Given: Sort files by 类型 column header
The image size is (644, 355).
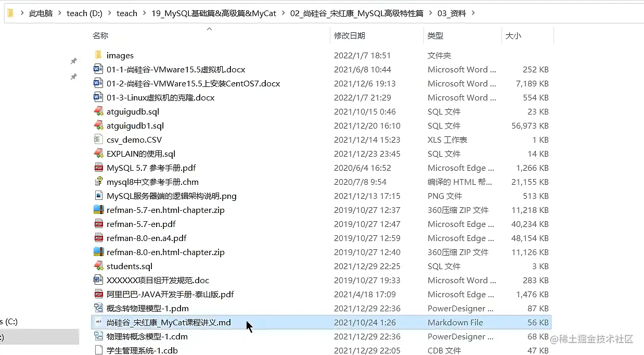Looking at the screenshot, I should coord(435,36).
